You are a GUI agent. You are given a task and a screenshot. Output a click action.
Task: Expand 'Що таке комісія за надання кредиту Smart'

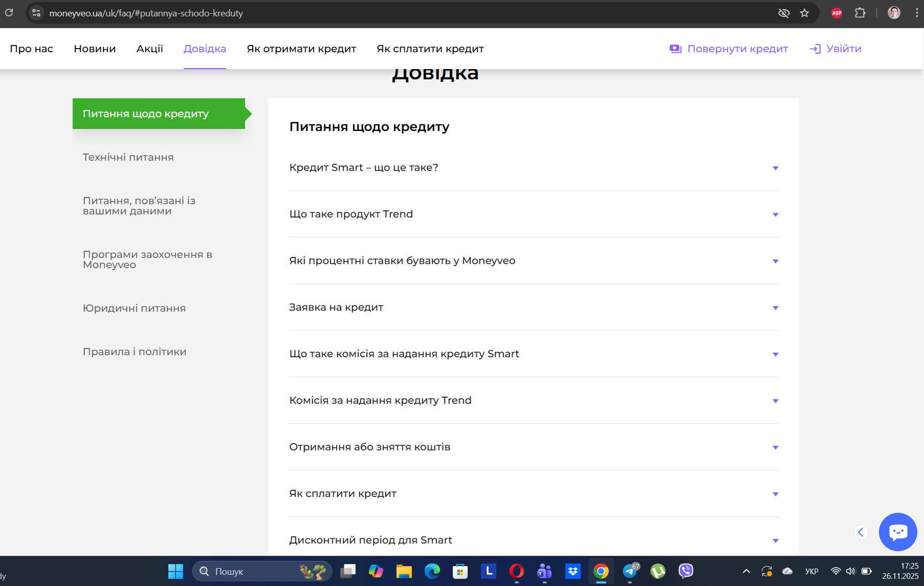pyautogui.click(x=534, y=354)
